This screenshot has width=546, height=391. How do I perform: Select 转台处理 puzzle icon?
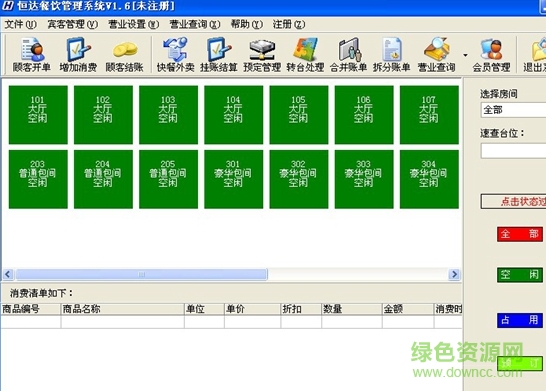[305, 55]
